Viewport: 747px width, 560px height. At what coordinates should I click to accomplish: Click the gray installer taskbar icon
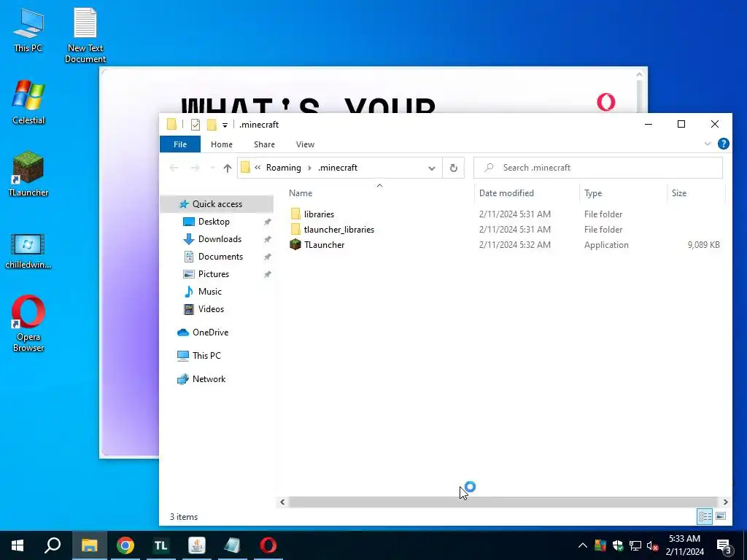[233, 545]
